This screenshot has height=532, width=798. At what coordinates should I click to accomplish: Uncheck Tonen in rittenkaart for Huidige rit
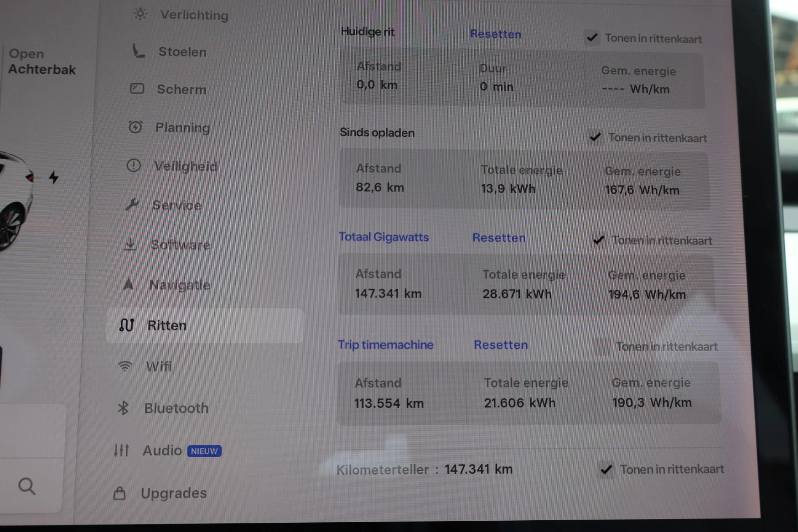point(592,38)
